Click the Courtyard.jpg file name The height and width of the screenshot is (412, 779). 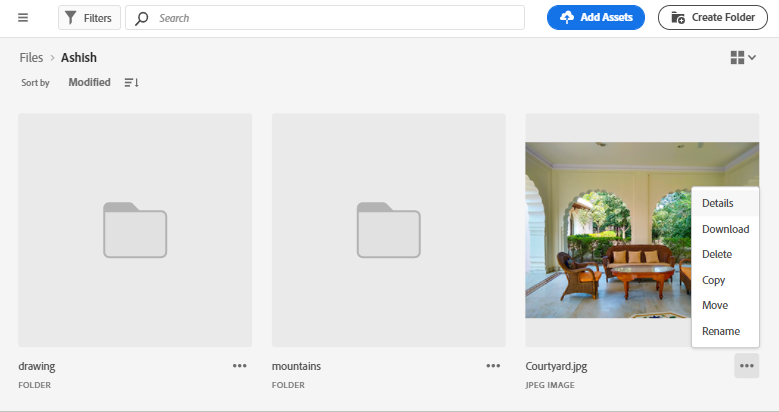tap(556, 366)
